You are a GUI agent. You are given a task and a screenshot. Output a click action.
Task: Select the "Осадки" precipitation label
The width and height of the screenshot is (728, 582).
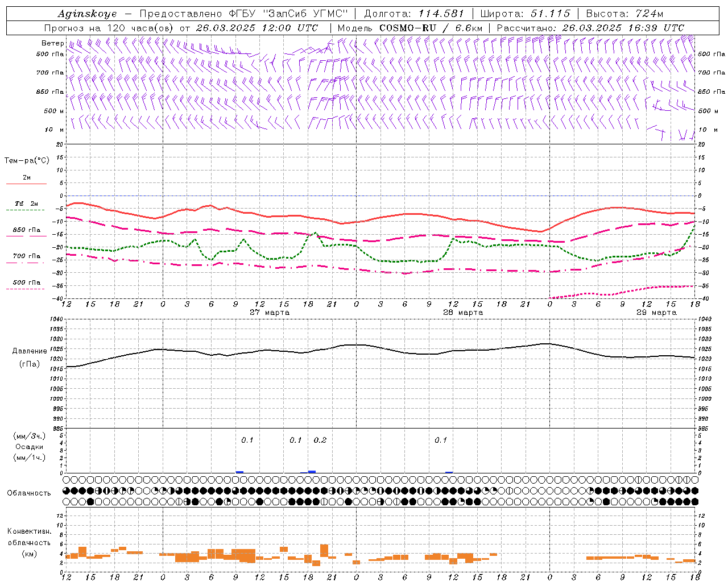coord(30,447)
